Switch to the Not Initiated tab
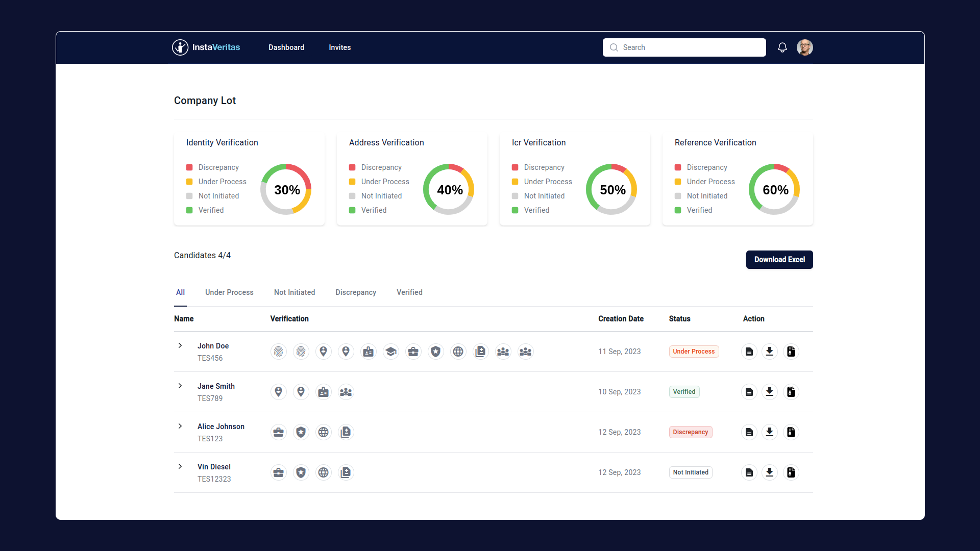Screen dimensions: 980x551 295,292
